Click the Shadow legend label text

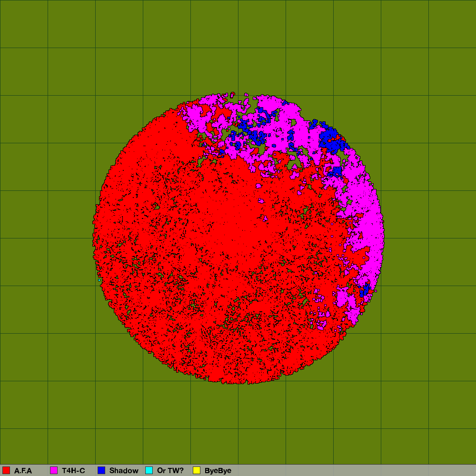click(124, 471)
